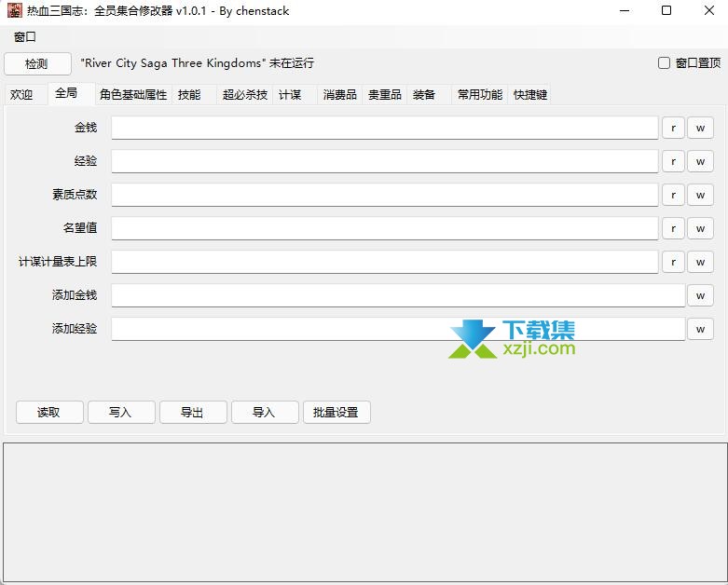Click the w button for 添加经验

(701, 329)
